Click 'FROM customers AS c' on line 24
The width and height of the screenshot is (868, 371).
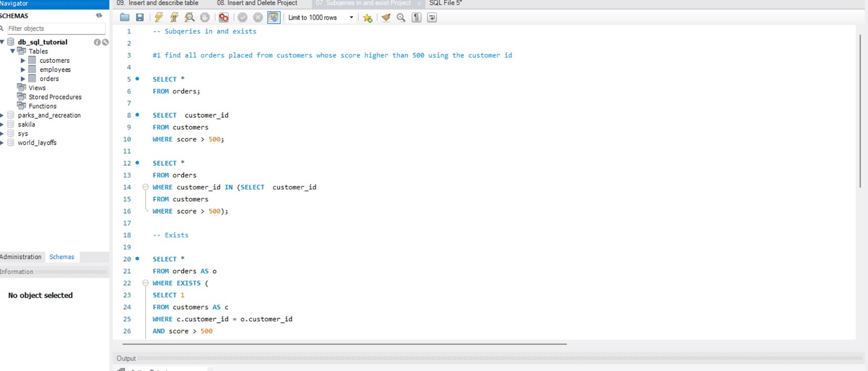190,307
